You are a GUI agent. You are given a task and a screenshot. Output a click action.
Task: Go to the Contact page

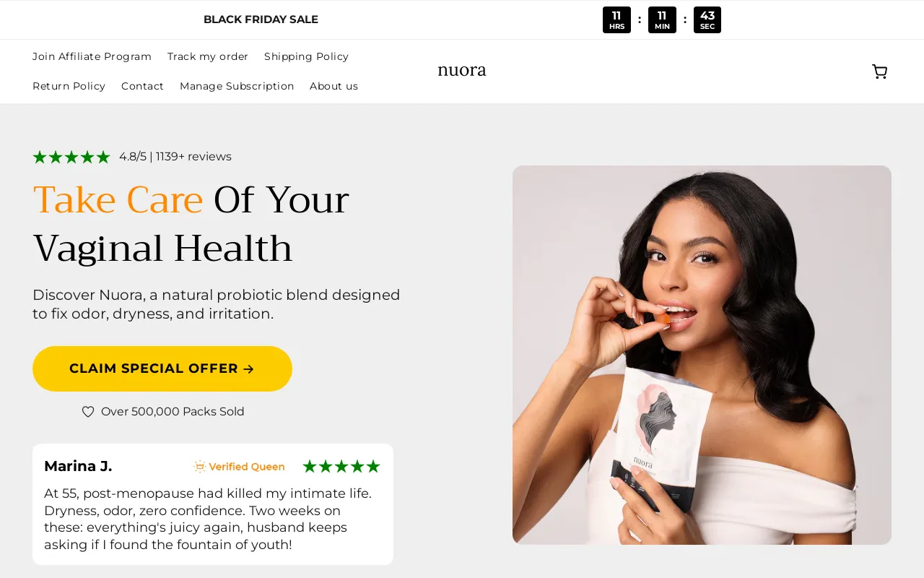tap(142, 86)
